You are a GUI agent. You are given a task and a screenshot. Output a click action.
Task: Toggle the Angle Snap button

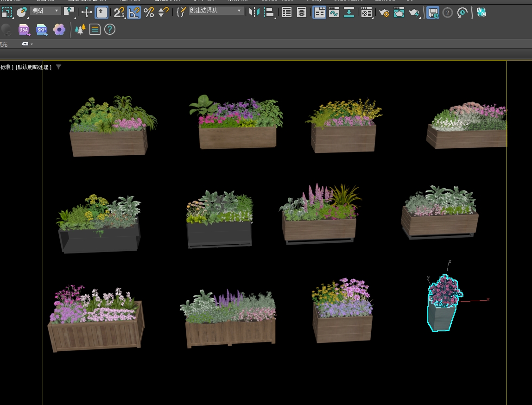tap(134, 13)
